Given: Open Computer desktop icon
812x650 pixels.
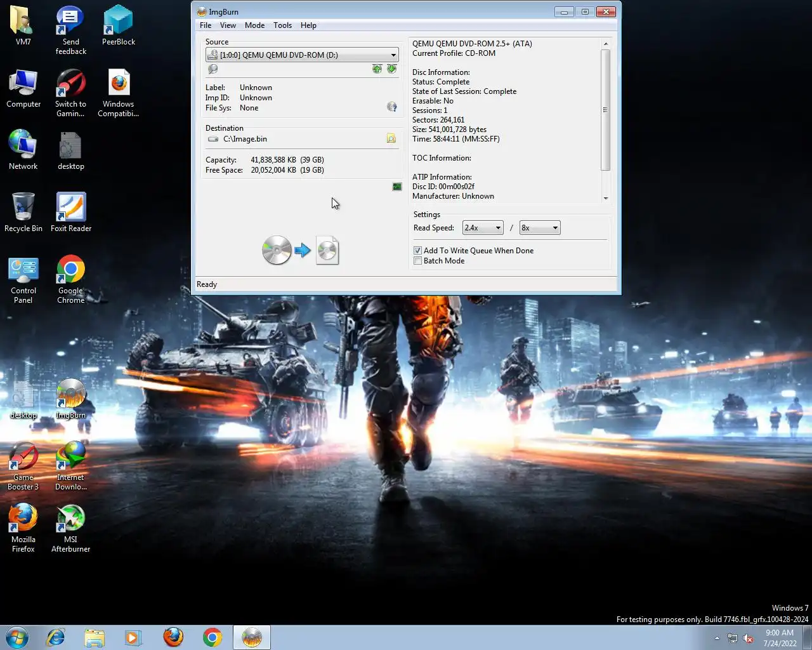Looking at the screenshot, I should pyautogui.click(x=23, y=88).
